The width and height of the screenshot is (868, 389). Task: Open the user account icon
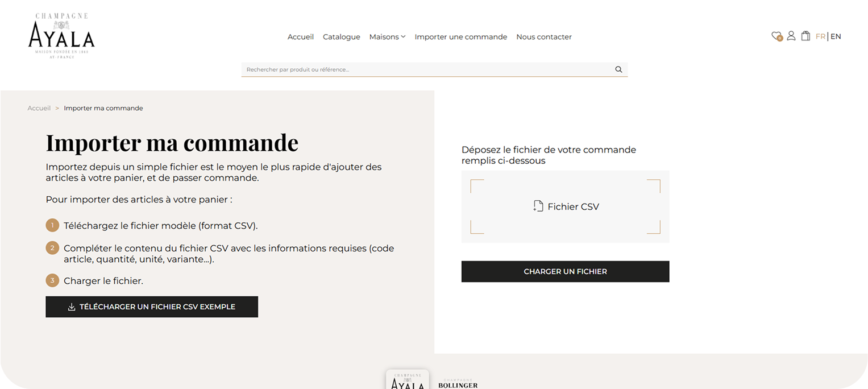[x=791, y=36]
